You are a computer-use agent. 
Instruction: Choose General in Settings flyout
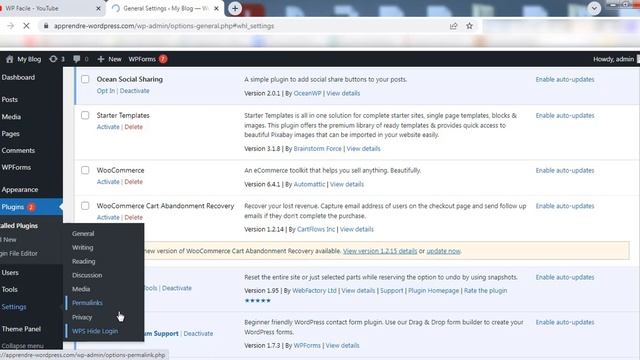[83, 233]
